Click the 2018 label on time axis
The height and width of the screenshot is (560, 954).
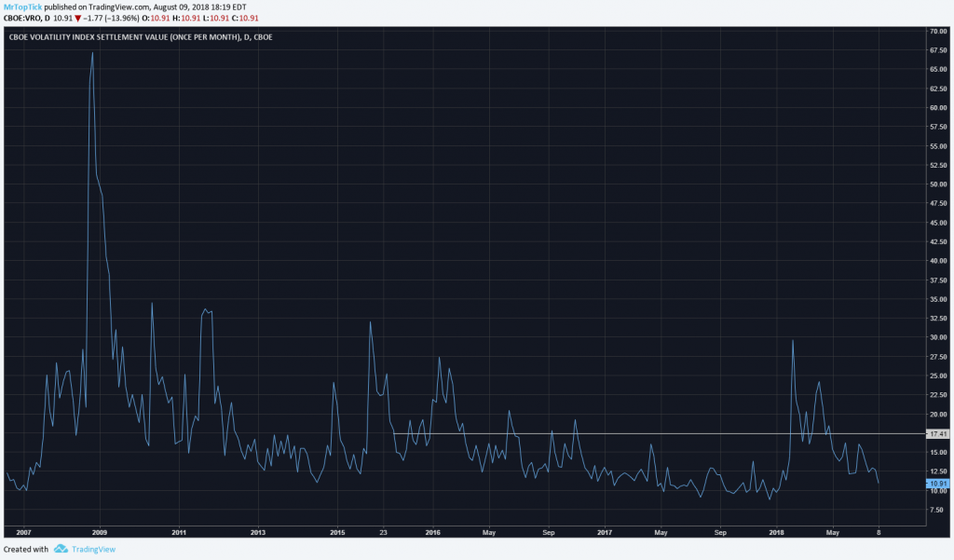click(x=776, y=532)
